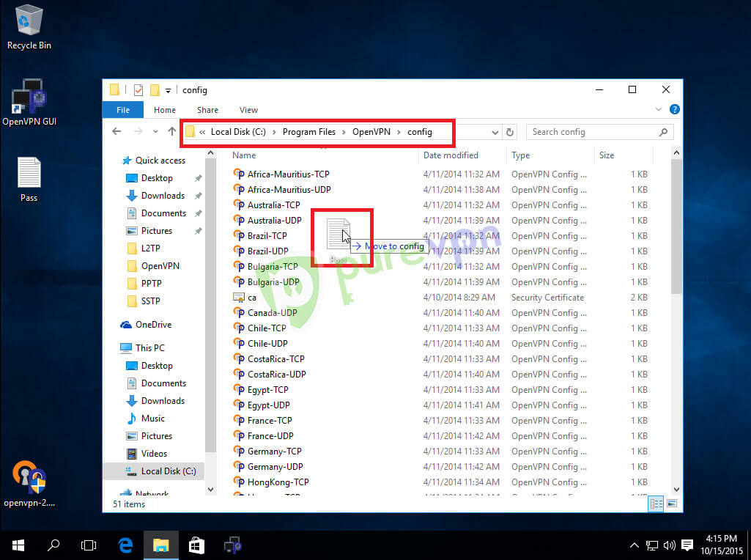Select the Australia-TCP config file
This screenshot has width=751, height=560.
point(273,205)
